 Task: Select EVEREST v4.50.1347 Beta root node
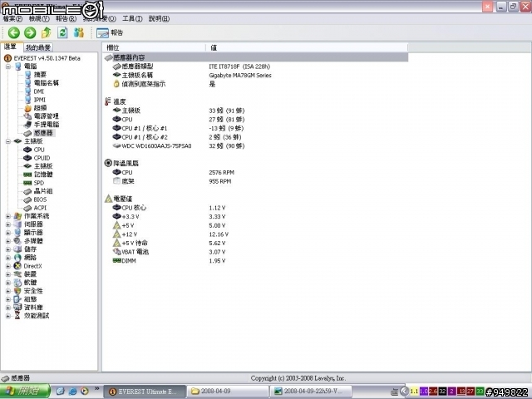(x=47, y=58)
